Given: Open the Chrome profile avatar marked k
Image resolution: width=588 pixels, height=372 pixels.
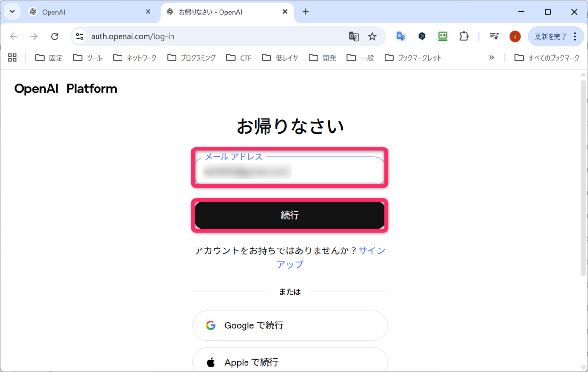Looking at the screenshot, I should pyautogui.click(x=514, y=36).
